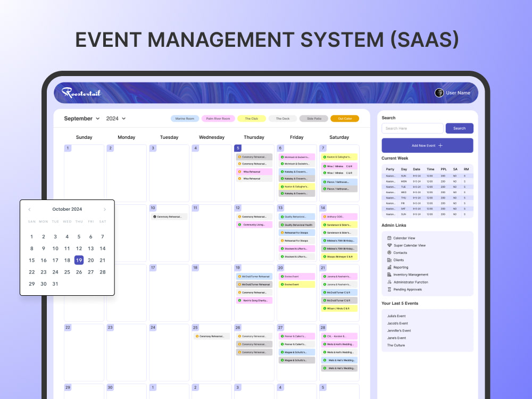Image resolution: width=532 pixels, height=399 pixels.
Task: Select The Club yellow filter pill
Action: (x=252, y=119)
